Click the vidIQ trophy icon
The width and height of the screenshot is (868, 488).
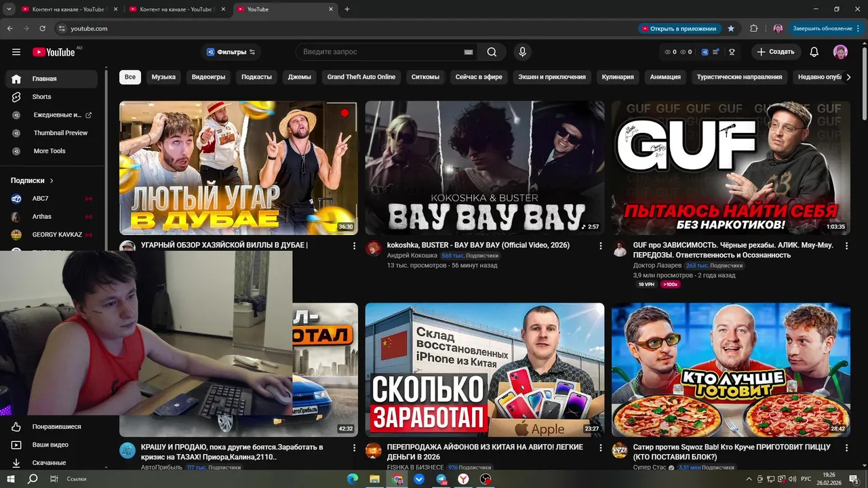[732, 52]
